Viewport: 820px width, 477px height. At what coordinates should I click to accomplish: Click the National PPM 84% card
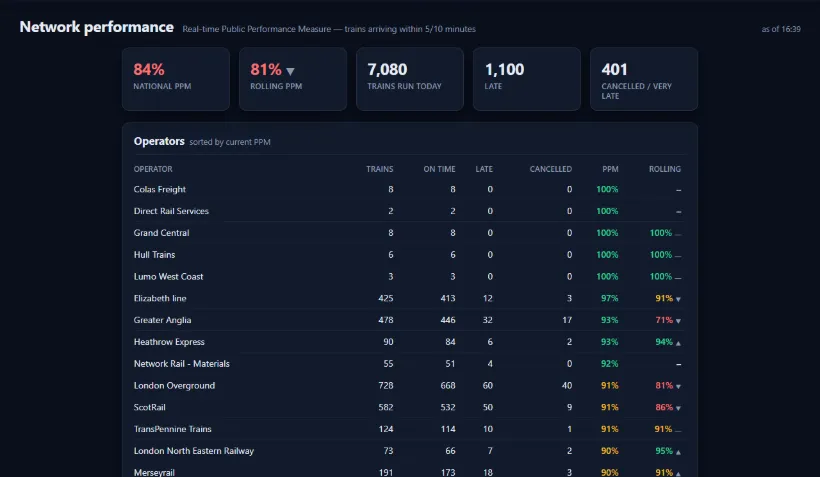(176, 79)
